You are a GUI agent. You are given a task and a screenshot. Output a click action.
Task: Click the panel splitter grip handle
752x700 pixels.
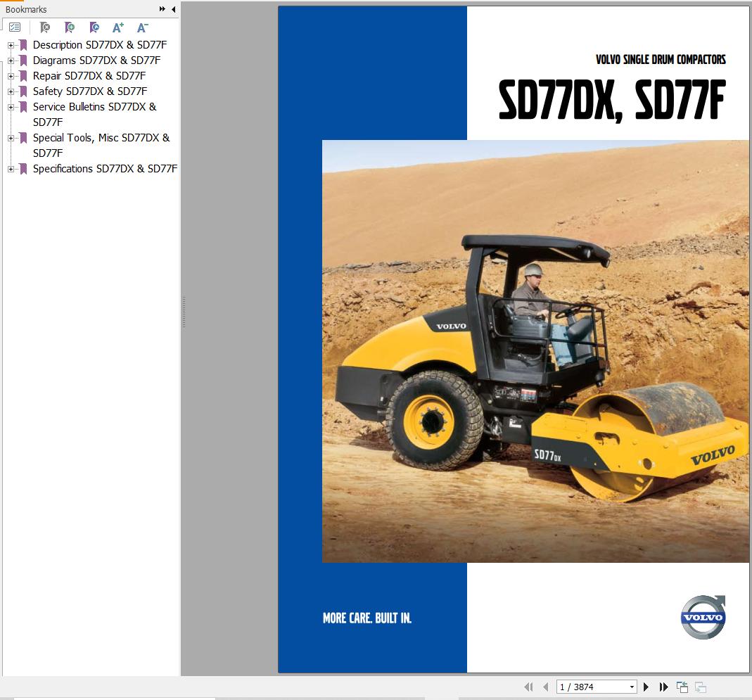tap(184, 312)
